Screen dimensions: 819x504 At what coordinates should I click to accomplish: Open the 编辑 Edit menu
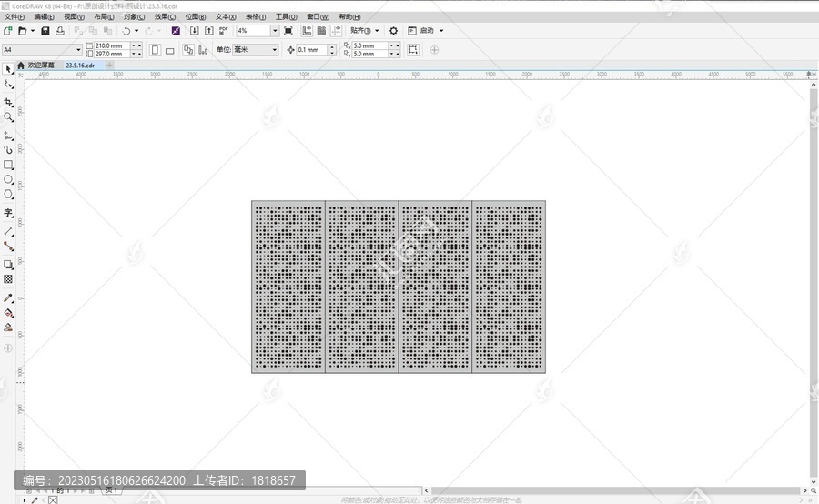(44, 16)
